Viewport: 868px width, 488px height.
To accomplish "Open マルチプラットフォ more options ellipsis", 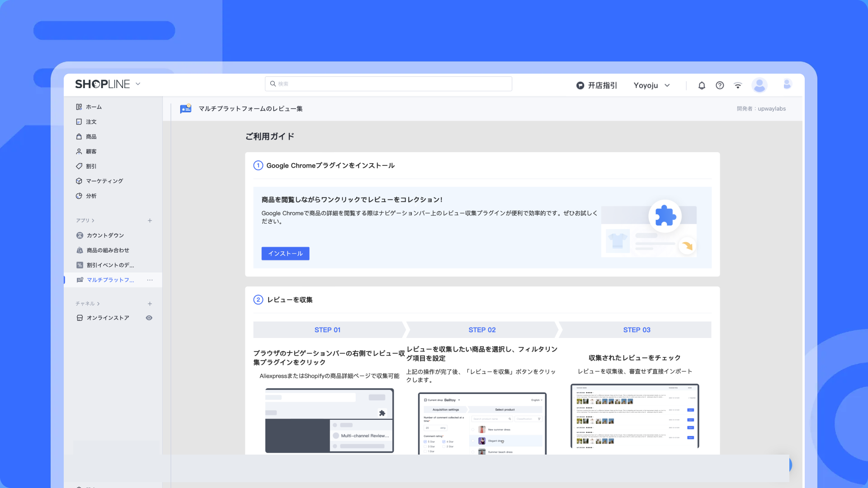I will pos(150,280).
